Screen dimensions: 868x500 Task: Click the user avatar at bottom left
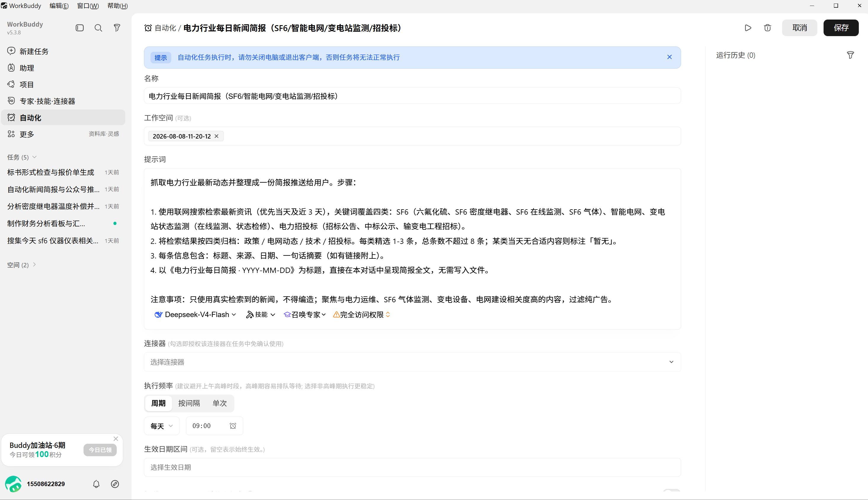pyautogui.click(x=13, y=484)
